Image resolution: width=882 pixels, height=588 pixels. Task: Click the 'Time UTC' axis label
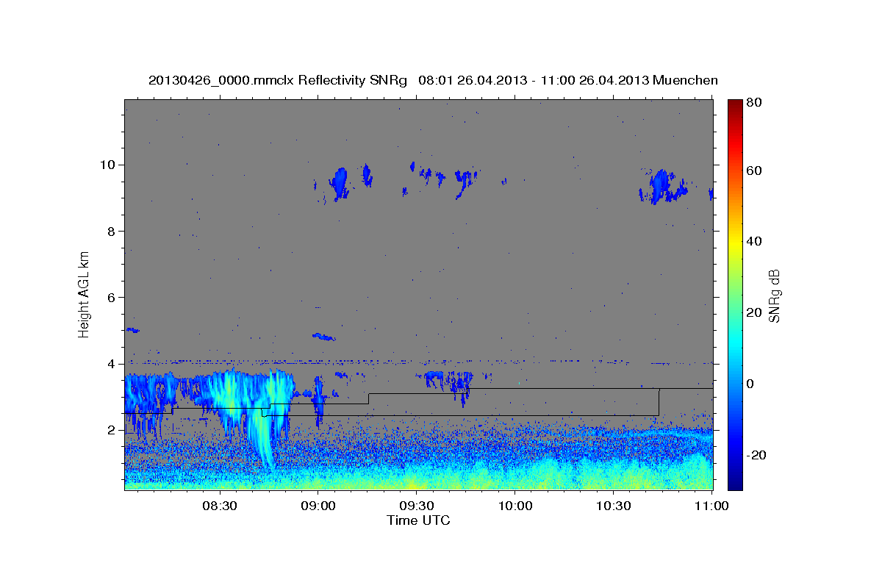[418, 520]
